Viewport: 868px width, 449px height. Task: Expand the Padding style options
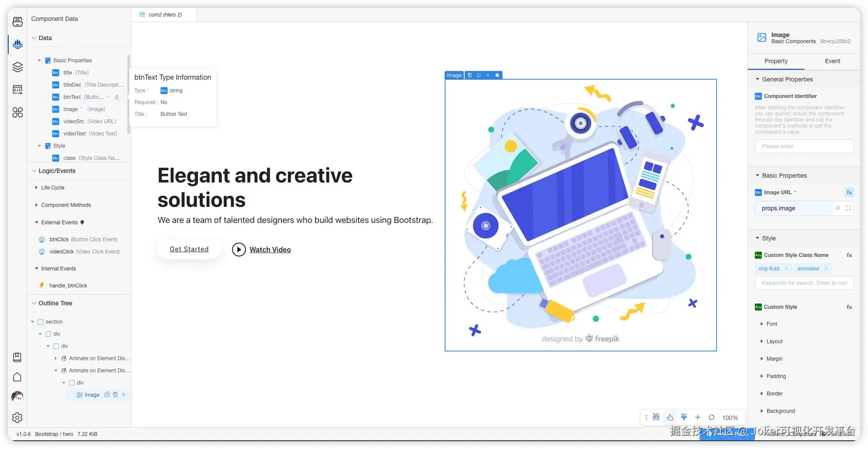[762, 376]
